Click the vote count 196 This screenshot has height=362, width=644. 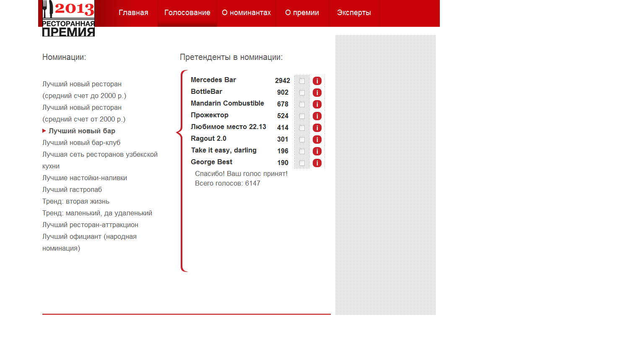[283, 151]
